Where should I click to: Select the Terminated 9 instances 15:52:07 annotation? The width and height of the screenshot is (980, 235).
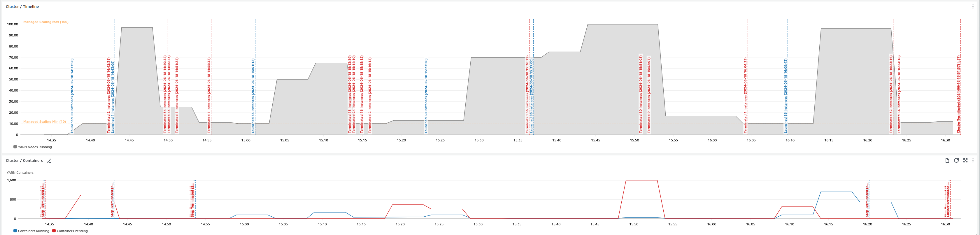click(x=649, y=95)
